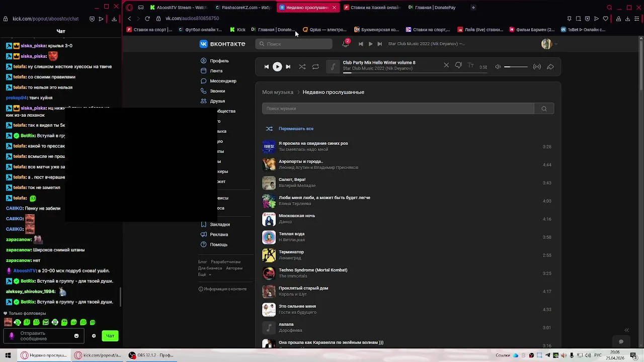This screenshot has width=644, height=362.
Task: Switch to FlashscoreKZ.com tab
Action: [243, 8]
